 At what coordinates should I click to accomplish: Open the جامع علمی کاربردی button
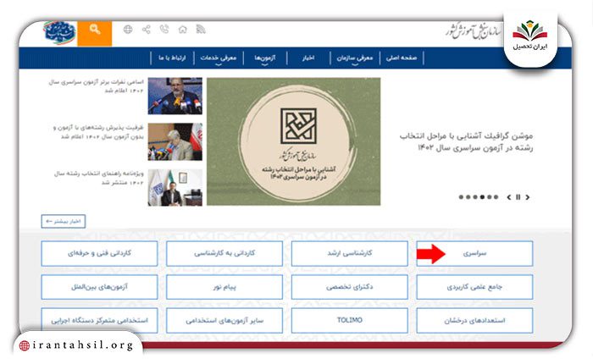pyautogui.click(x=474, y=287)
